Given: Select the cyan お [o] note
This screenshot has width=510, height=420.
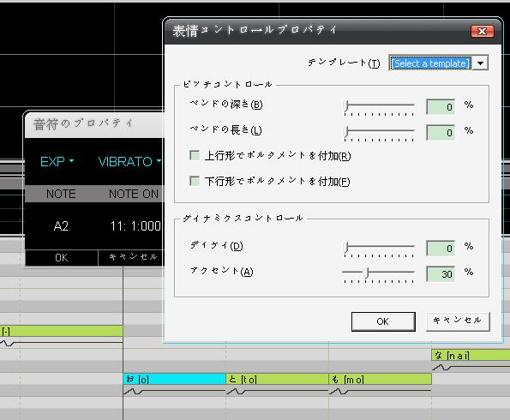Looking at the screenshot, I should (174, 379).
